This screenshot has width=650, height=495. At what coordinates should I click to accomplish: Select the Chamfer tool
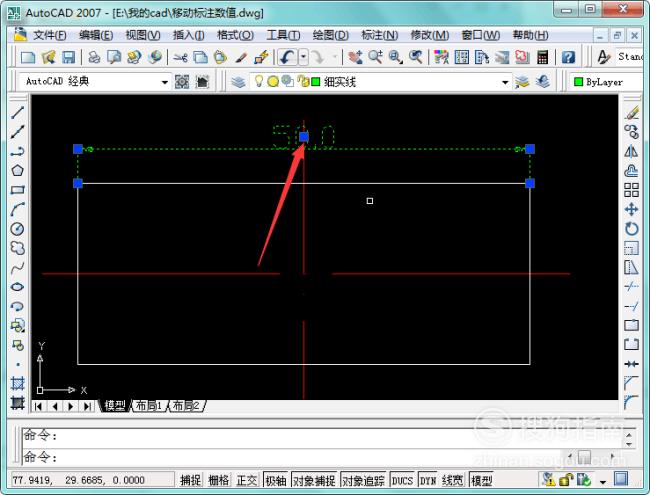632,383
